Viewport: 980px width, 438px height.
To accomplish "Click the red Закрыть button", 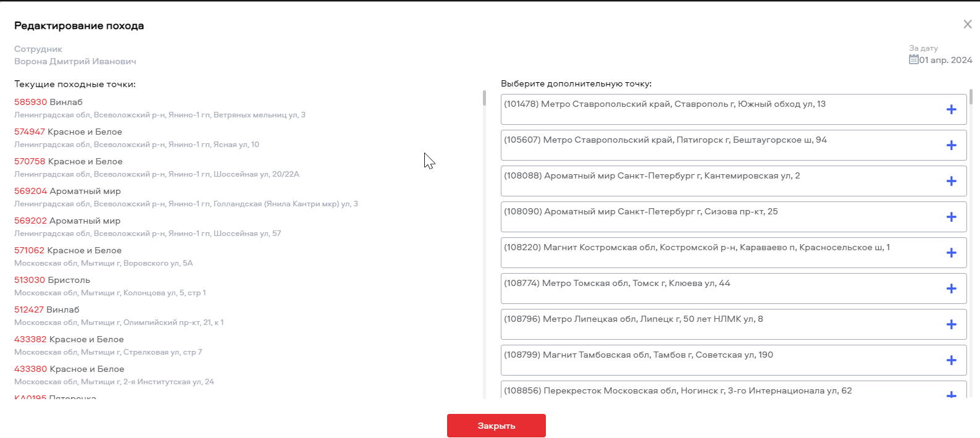I will [x=496, y=426].
